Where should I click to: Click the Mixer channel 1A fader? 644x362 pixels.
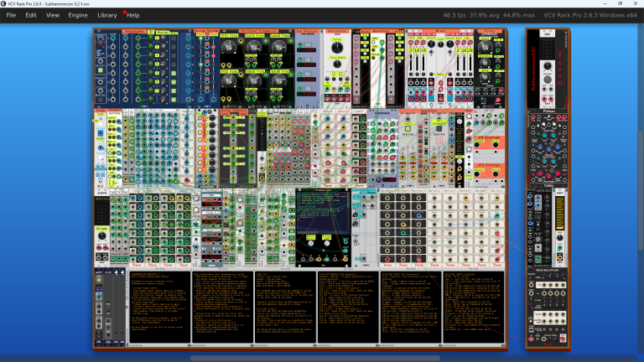pos(417,63)
